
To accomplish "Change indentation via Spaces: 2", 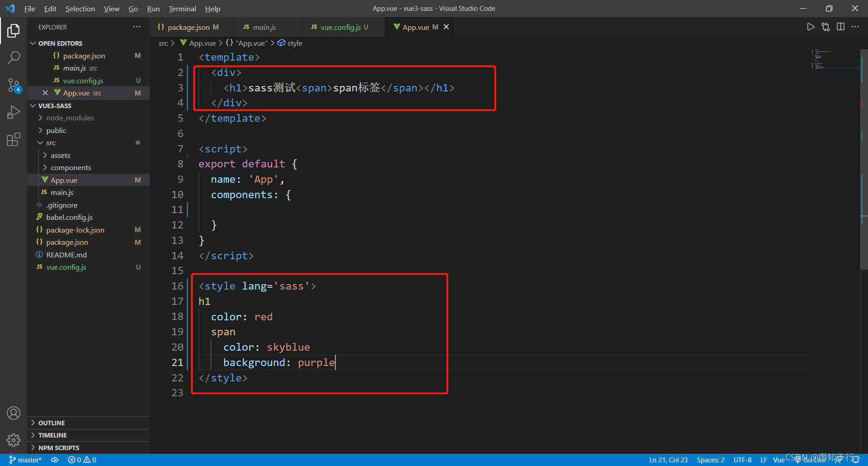I will point(711,460).
